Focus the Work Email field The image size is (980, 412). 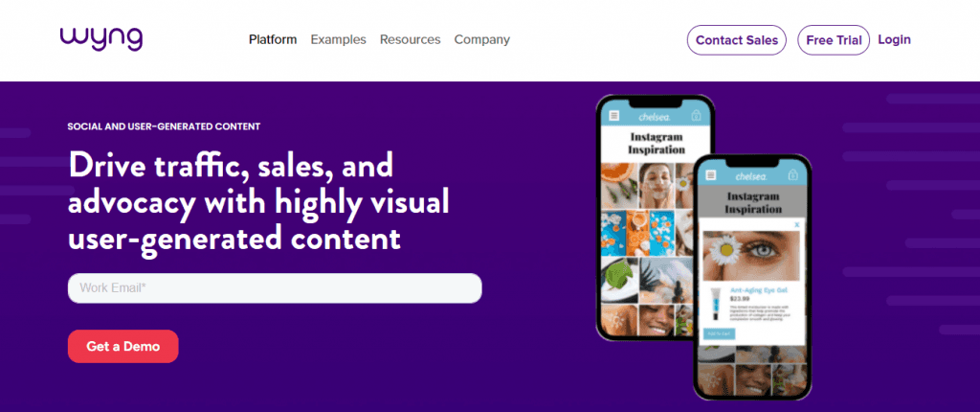275,288
